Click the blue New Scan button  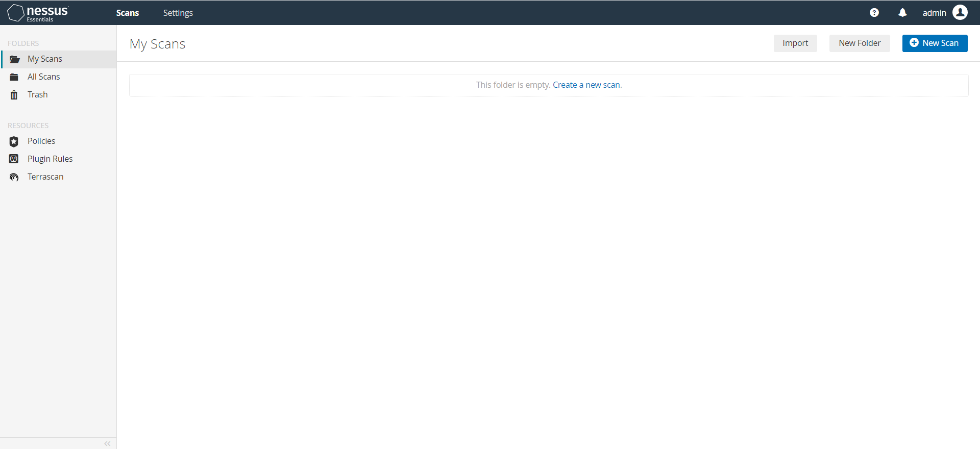click(x=935, y=43)
